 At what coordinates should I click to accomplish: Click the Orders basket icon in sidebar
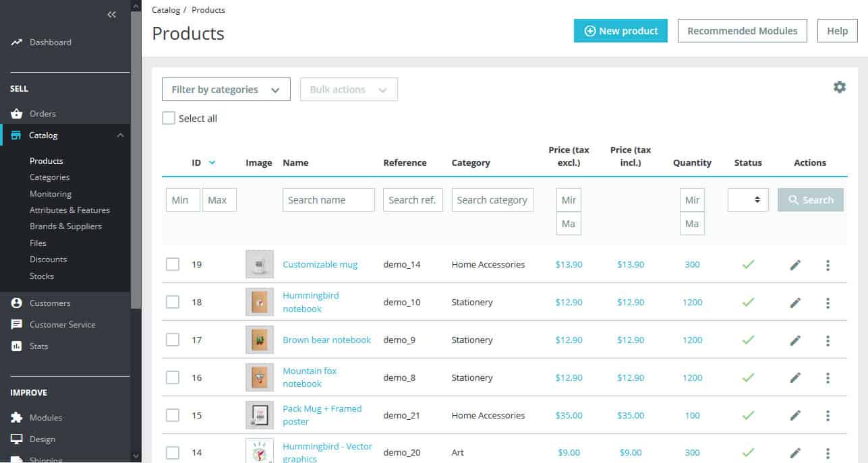17,114
